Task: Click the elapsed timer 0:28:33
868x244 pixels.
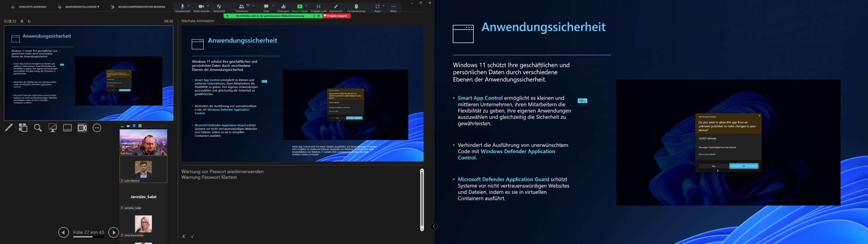Action: (10, 21)
